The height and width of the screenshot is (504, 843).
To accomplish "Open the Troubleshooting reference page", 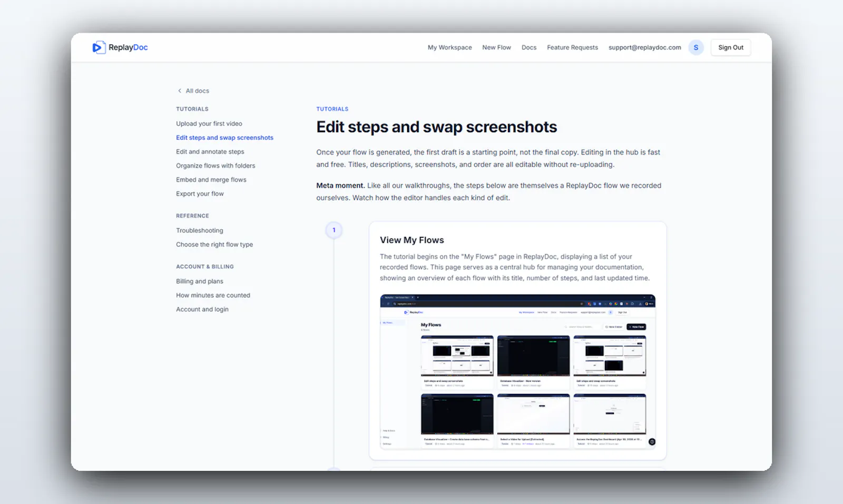I will point(200,231).
